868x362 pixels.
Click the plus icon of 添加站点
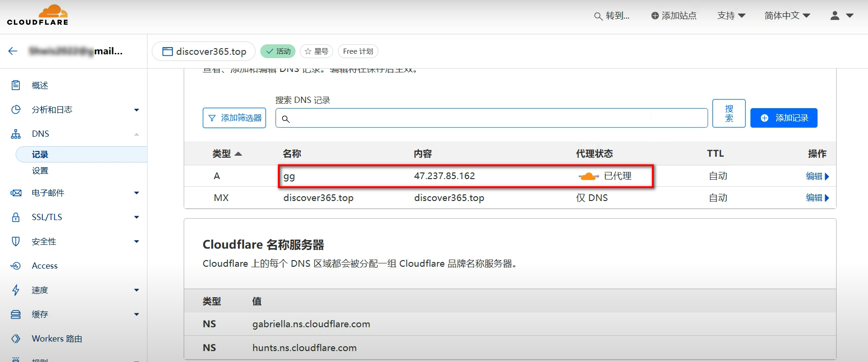pyautogui.click(x=655, y=16)
